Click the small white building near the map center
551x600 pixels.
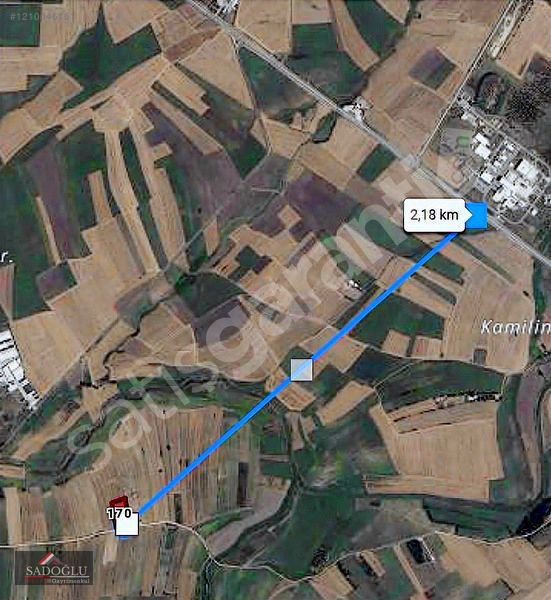352,284
